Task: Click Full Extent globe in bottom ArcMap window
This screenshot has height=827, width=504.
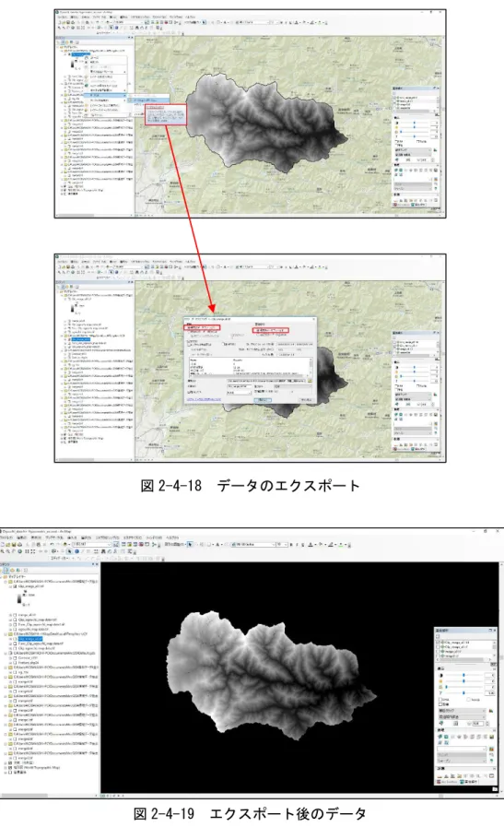Action: [x=19, y=551]
